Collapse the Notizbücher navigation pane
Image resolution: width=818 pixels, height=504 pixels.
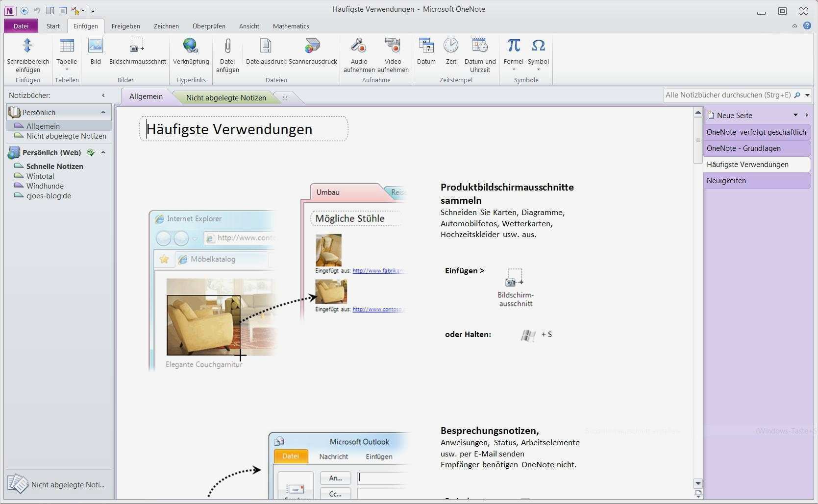pyautogui.click(x=103, y=96)
